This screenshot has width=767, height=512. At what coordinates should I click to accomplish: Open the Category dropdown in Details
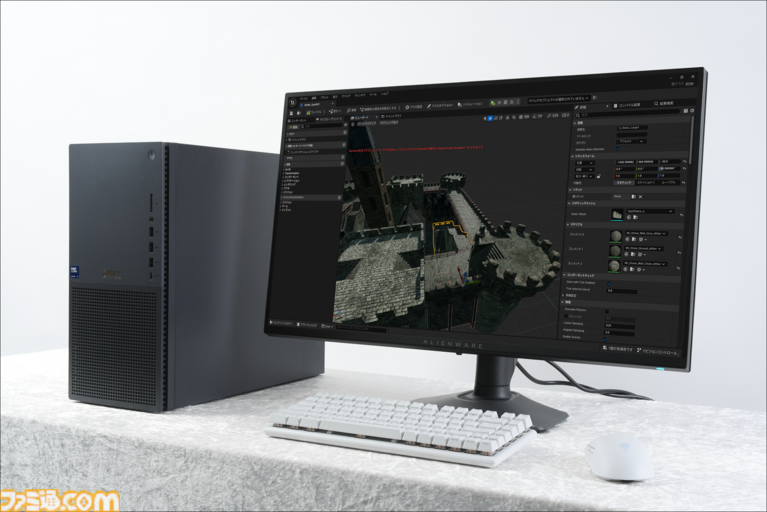click(631, 141)
